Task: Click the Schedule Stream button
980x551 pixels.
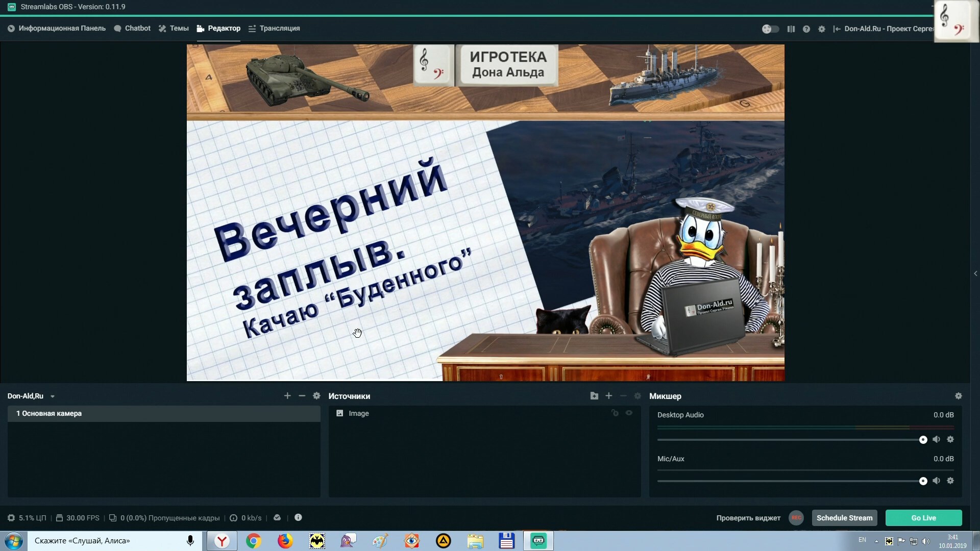Action: 844,518
